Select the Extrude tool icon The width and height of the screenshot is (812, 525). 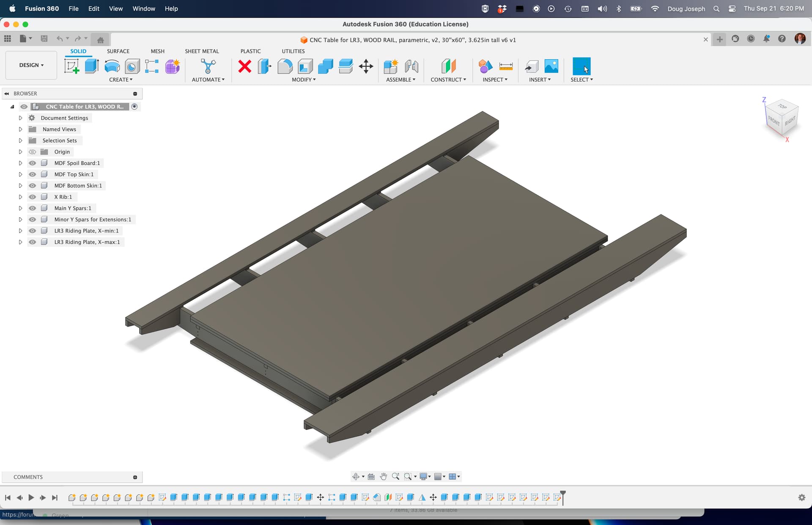[x=91, y=66]
